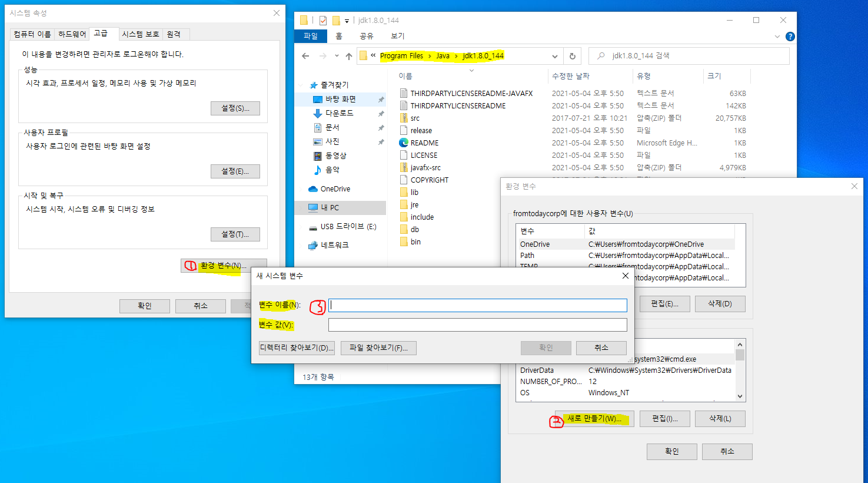Open Documents (문서) in navigation pane
The width and height of the screenshot is (868, 483).
(332, 127)
